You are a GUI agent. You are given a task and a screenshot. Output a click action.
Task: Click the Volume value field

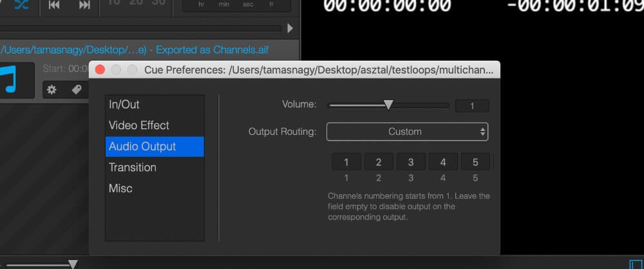coord(472,106)
